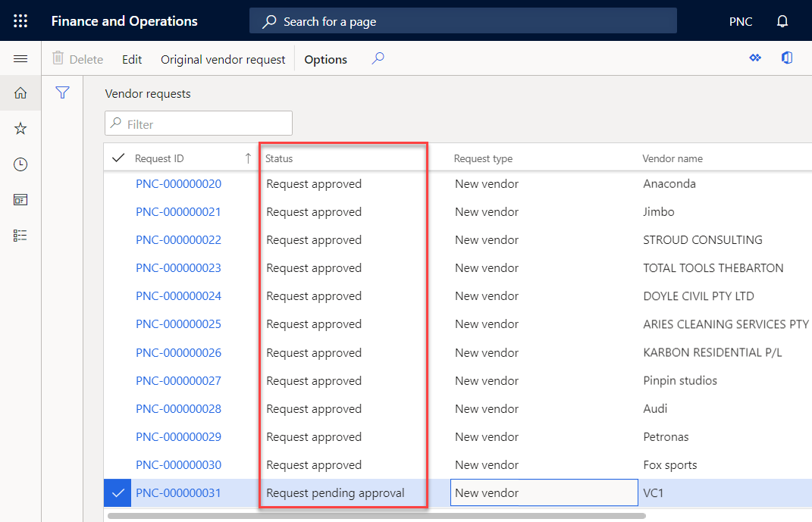Open Original vendor request

(223, 60)
